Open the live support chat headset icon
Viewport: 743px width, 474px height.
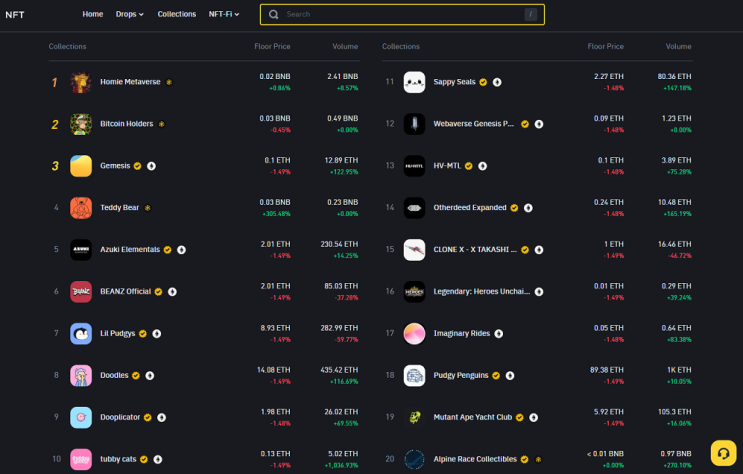(723, 453)
